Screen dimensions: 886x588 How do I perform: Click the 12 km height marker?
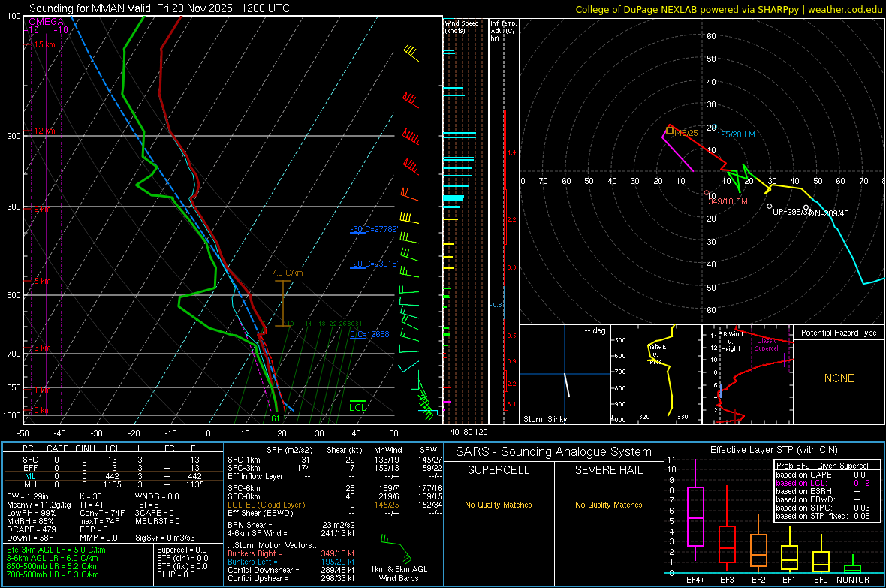click(44, 131)
